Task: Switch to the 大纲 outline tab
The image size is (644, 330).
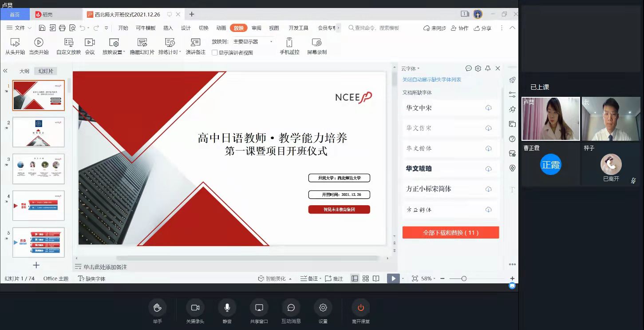Action: (x=24, y=71)
